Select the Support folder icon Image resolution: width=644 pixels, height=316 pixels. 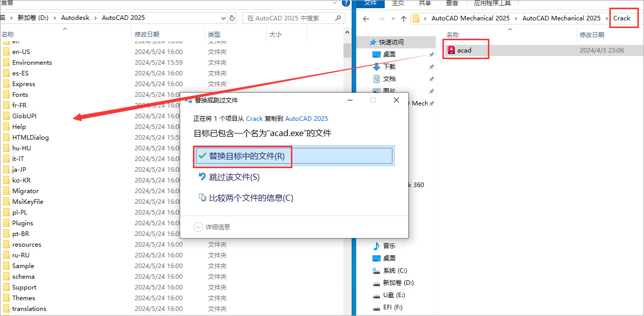pos(6,287)
